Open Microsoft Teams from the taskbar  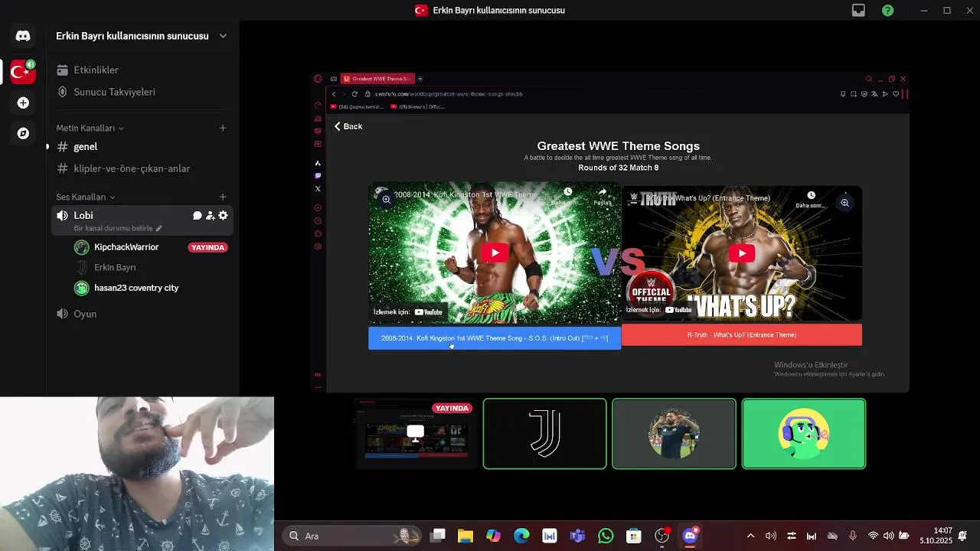click(x=577, y=536)
